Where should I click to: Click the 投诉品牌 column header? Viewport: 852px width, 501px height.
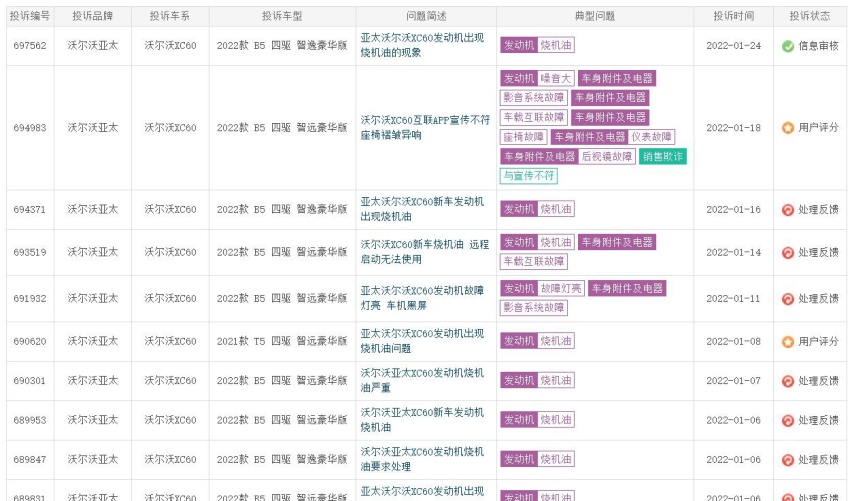tap(92, 16)
